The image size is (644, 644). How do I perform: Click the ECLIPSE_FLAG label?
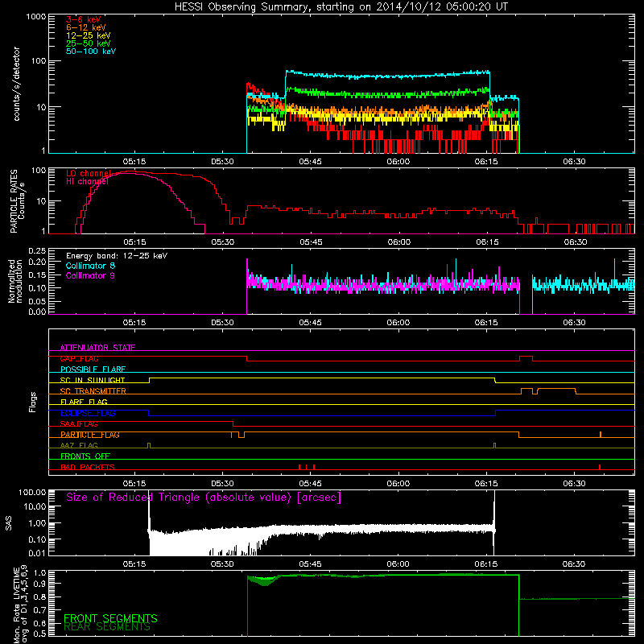(x=88, y=413)
